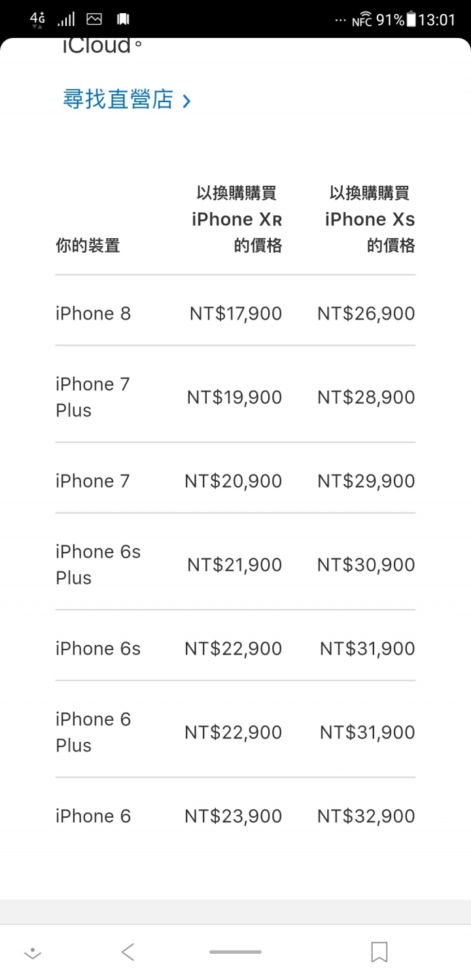
Task: Open the 尋找直營店 link
Action: point(118,100)
